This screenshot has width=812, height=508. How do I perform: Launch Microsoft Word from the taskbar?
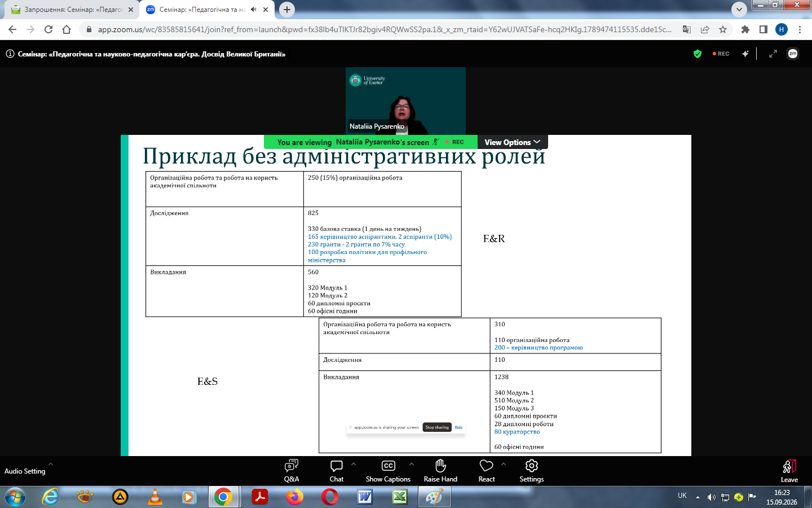point(365,497)
